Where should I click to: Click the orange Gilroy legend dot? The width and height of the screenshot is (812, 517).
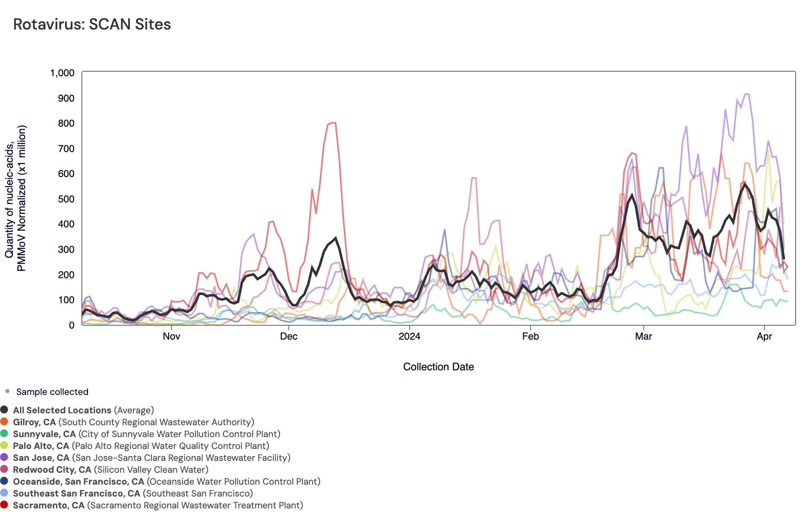coord(4,422)
